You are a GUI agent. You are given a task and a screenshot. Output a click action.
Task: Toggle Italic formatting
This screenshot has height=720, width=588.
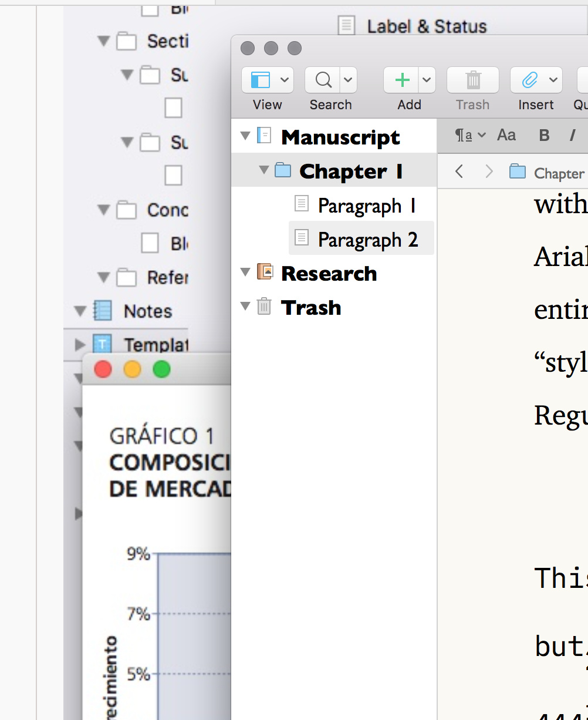click(572, 136)
